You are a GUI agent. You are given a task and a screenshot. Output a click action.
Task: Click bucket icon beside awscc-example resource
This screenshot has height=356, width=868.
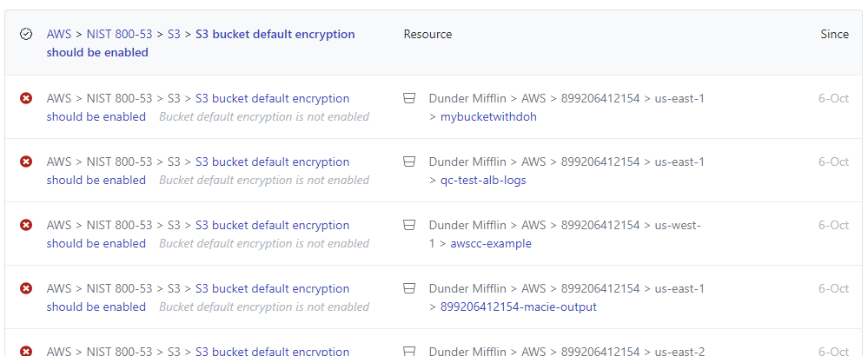(x=408, y=226)
